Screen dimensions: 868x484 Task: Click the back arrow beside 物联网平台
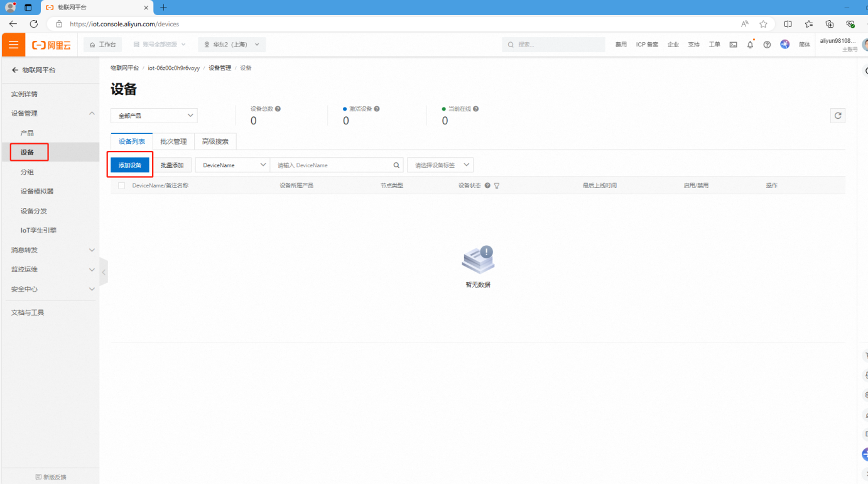pos(15,70)
